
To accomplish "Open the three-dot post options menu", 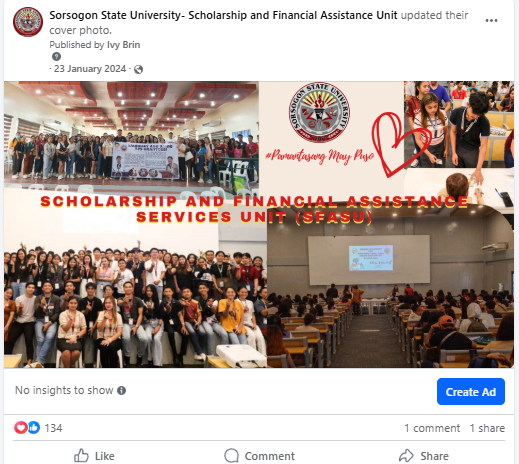I will tap(491, 21).
